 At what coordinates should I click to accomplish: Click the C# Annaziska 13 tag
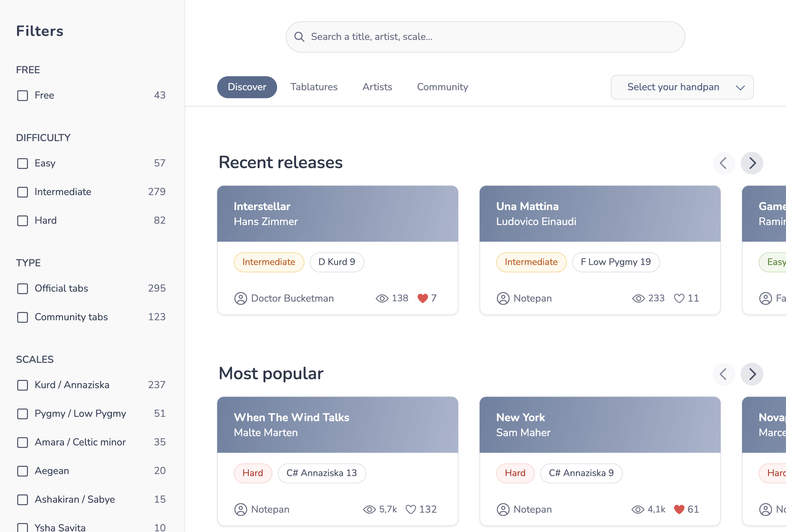coord(322,473)
